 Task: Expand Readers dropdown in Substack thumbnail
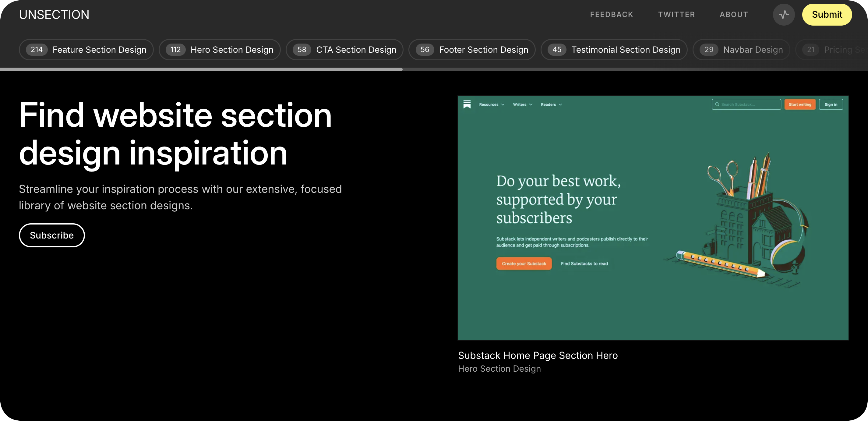point(551,104)
